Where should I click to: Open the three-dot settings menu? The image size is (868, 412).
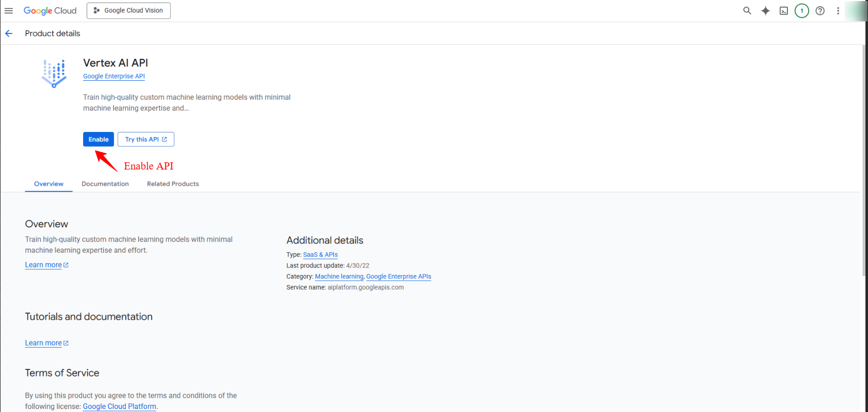(x=838, y=11)
